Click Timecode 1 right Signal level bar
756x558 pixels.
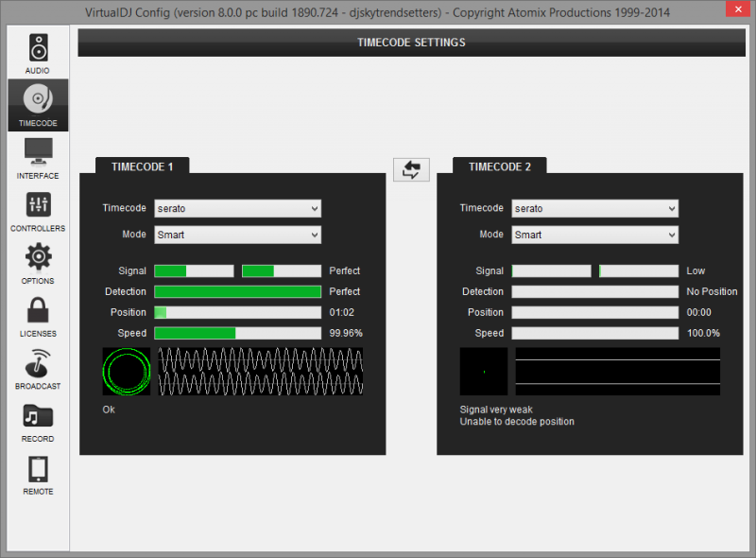282,270
